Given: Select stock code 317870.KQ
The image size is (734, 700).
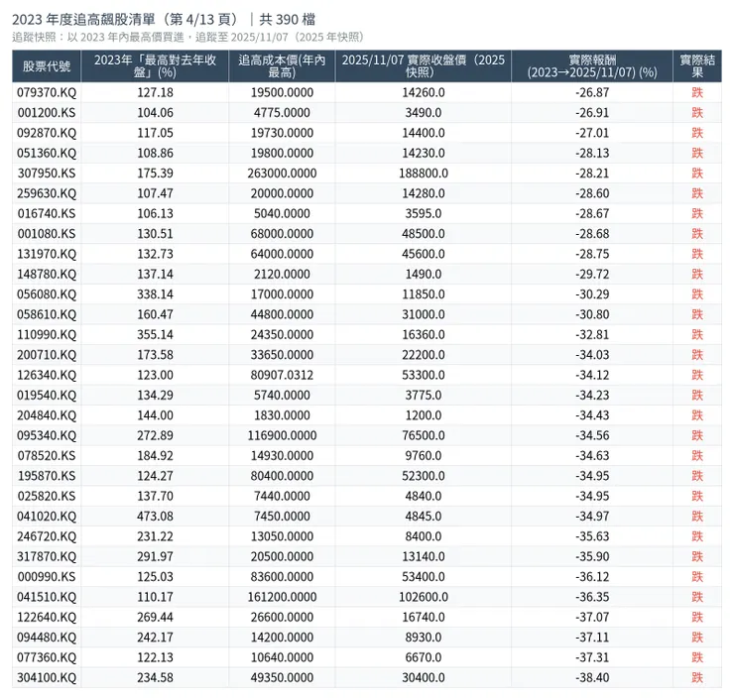Looking at the screenshot, I should [x=47, y=556].
